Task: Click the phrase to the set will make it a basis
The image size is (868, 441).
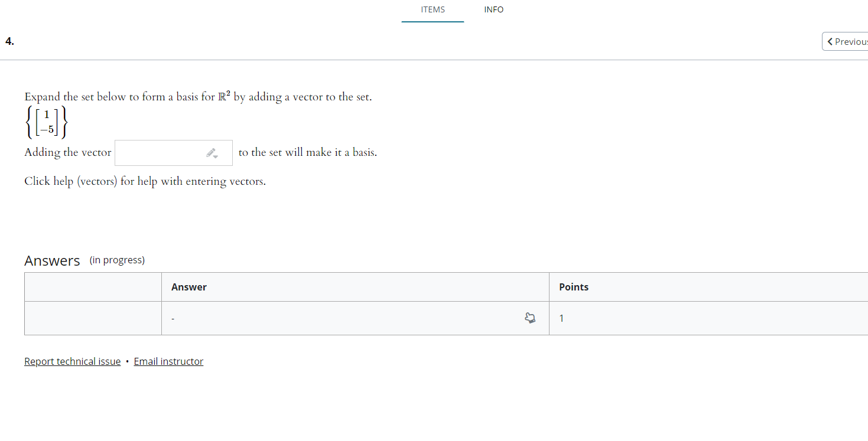Action: (x=307, y=152)
